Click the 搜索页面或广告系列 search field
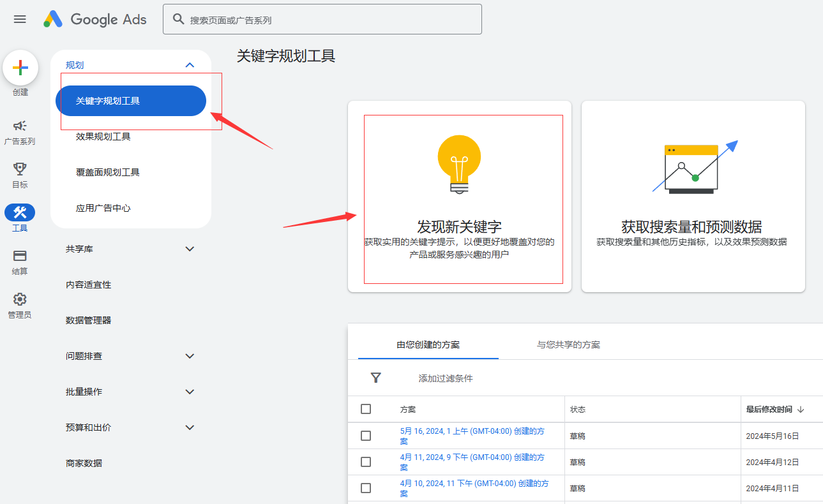Screen dimensions: 823x504 (x=322, y=19)
